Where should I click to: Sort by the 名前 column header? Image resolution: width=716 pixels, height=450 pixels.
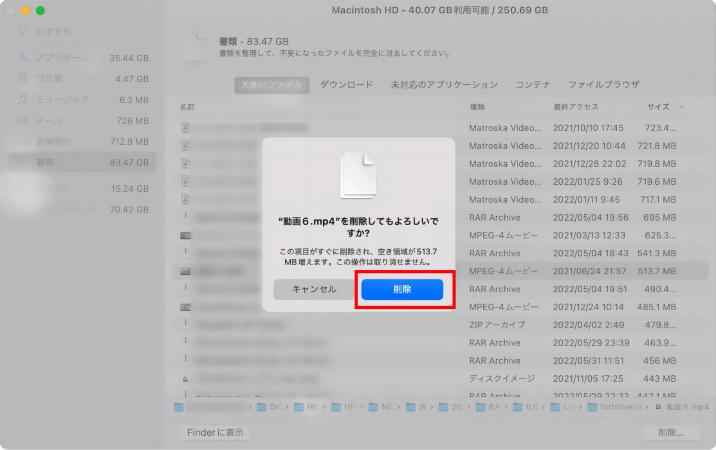pos(187,107)
